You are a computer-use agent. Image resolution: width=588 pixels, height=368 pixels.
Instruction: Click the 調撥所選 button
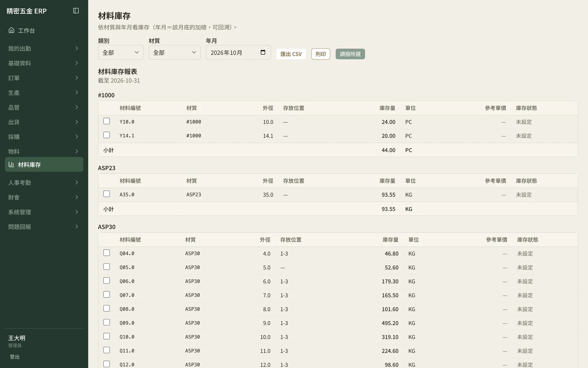350,54
